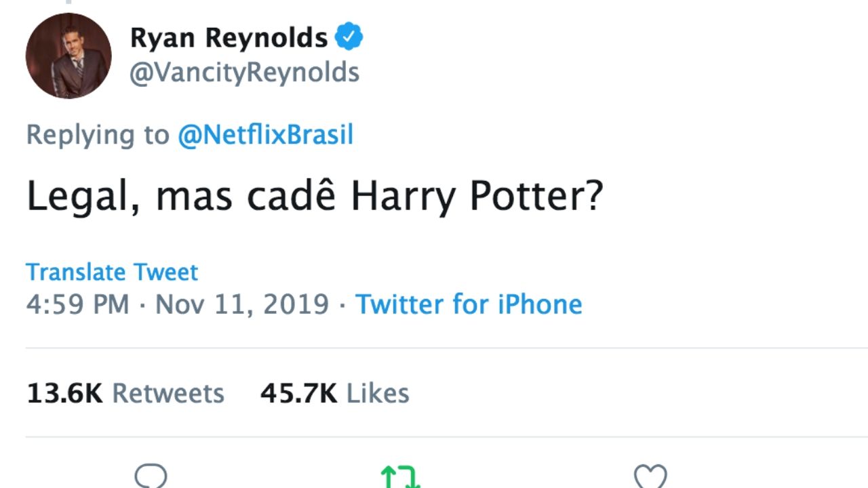Open the Twitter for iPhone source link

469,304
